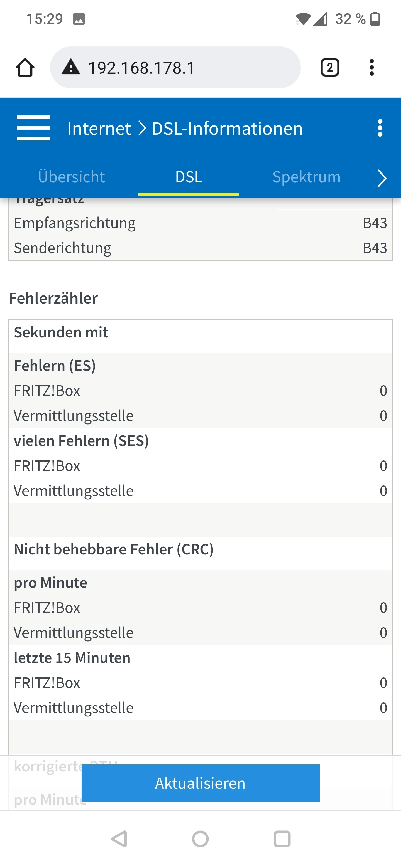
Task: Tap the Nicht behebbare Fehler (CRC) header
Action: [114, 549]
